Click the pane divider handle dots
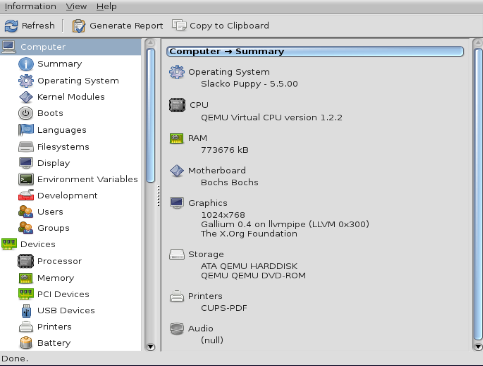483x366 pixels. pos(158,196)
